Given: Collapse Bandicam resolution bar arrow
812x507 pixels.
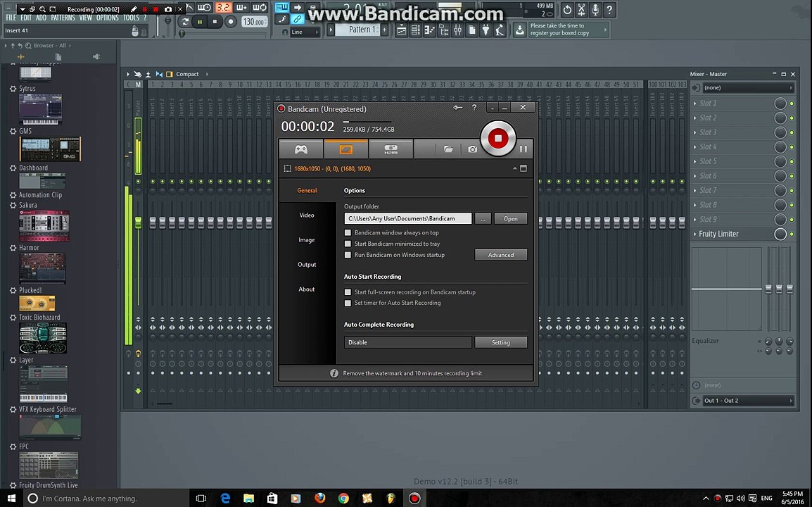Looking at the screenshot, I should point(515,168).
